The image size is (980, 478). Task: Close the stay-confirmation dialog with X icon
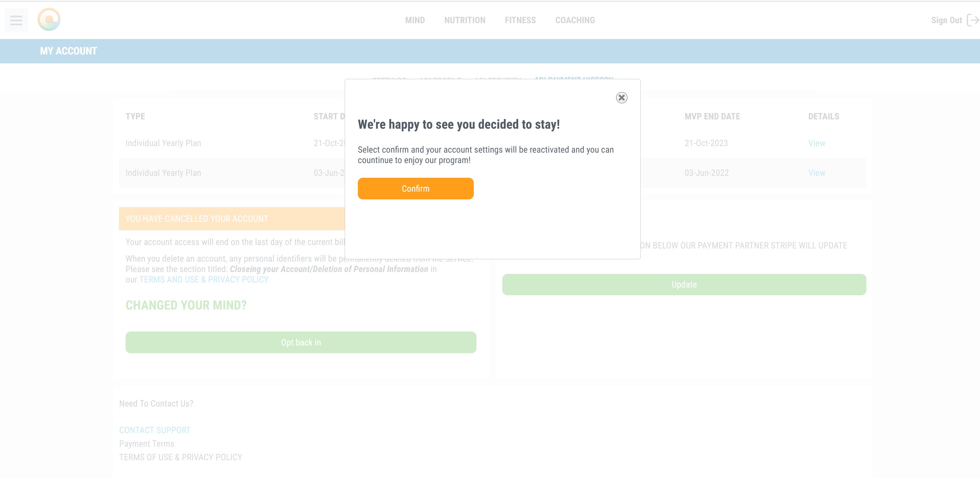pyautogui.click(x=621, y=98)
